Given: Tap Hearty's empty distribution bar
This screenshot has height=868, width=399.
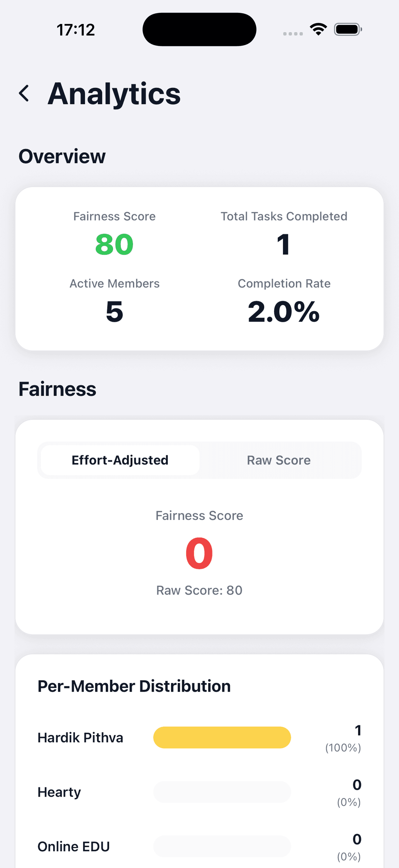Looking at the screenshot, I should coord(222,791).
